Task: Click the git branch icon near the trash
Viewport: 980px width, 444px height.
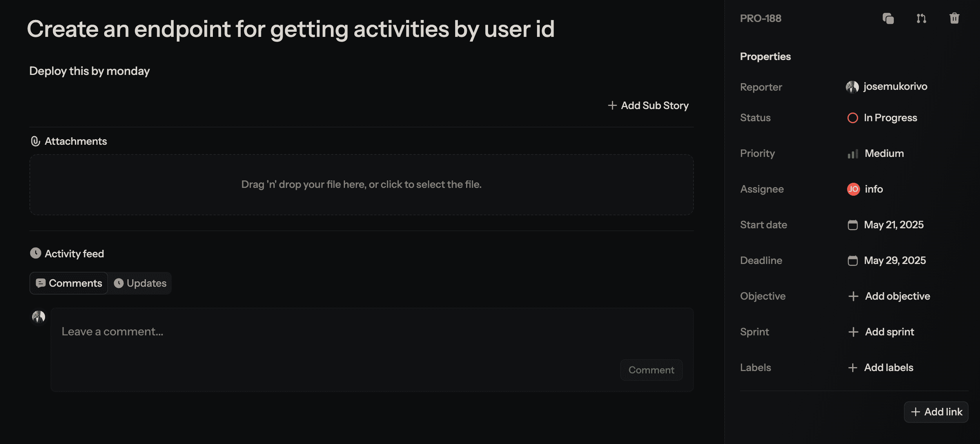Action: (921, 18)
